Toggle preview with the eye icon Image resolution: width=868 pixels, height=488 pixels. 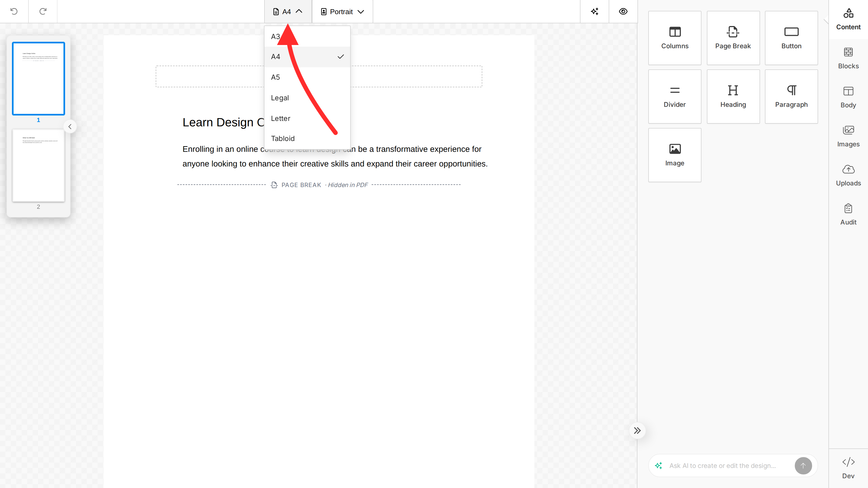pyautogui.click(x=623, y=11)
